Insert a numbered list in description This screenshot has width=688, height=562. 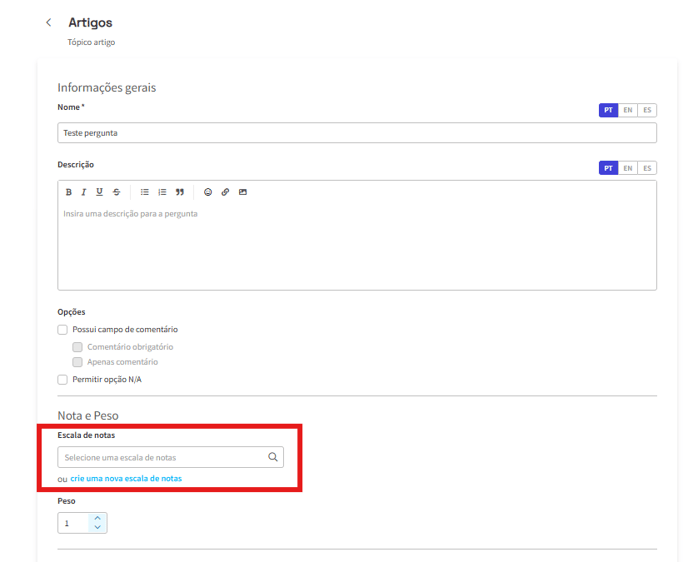pyautogui.click(x=162, y=192)
